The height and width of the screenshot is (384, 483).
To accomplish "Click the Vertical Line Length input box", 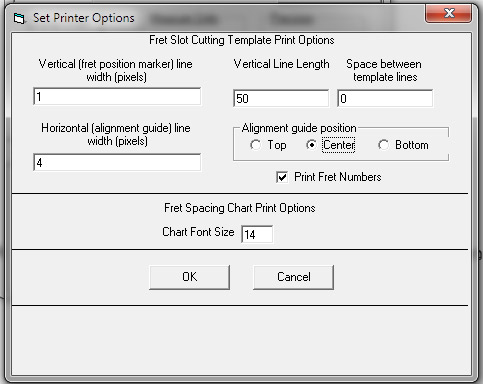I will tap(281, 98).
